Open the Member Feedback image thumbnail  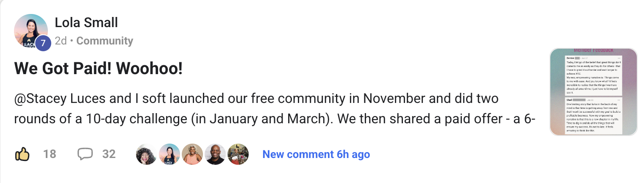point(593,91)
